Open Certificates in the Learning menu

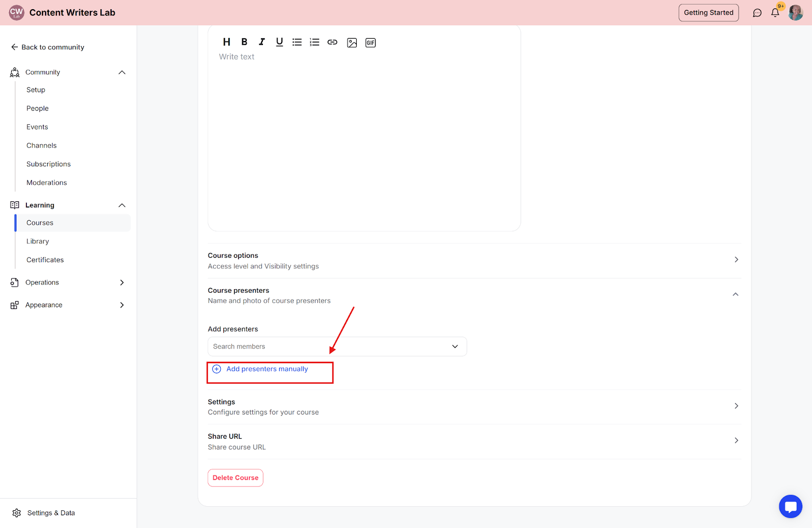click(45, 260)
